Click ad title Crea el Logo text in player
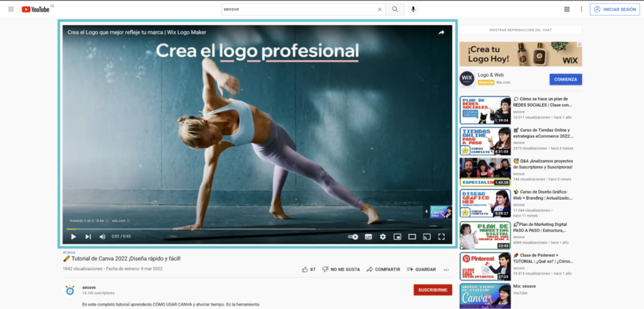This screenshot has height=309, width=644. click(x=136, y=32)
